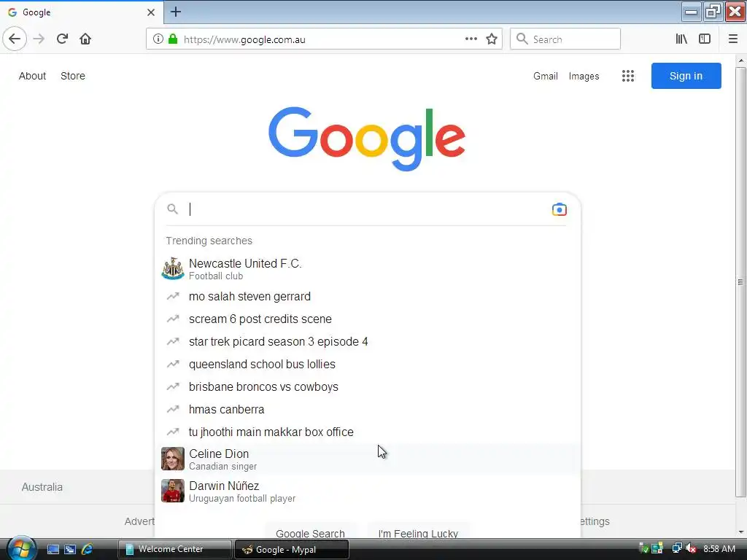
Task: Select suggestion 'mo salah steven gerrard'
Action: pos(368,296)
